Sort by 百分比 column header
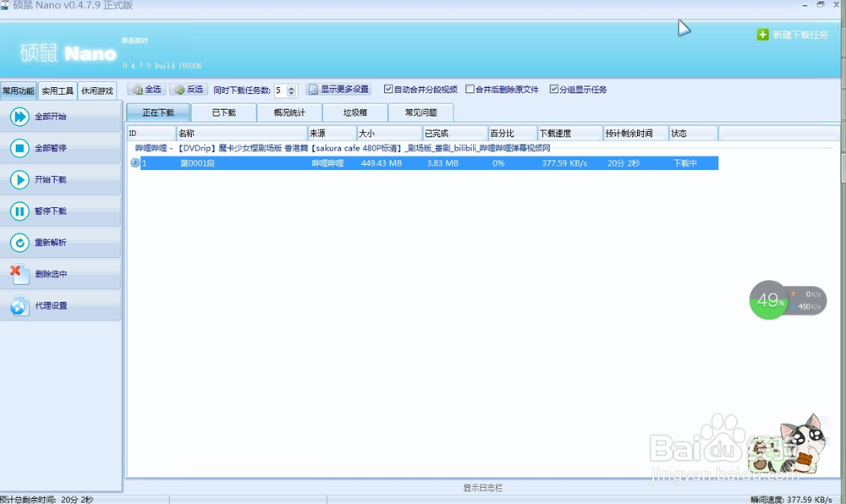This screenshot has height=504, width=846. [513, 133]
